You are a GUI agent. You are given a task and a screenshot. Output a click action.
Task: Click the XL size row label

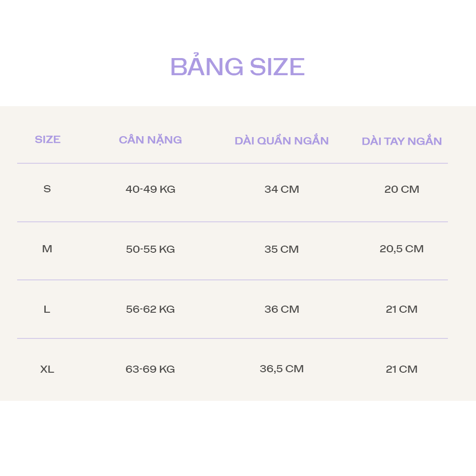47,369
